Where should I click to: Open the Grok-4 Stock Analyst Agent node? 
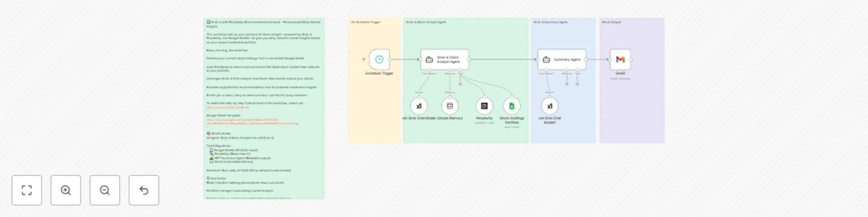tap(444, 59)
